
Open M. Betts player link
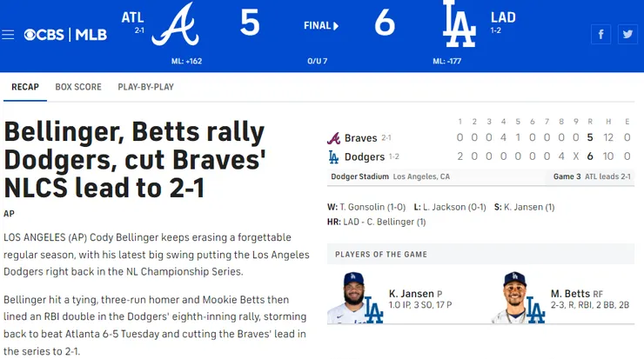point(570,294)
